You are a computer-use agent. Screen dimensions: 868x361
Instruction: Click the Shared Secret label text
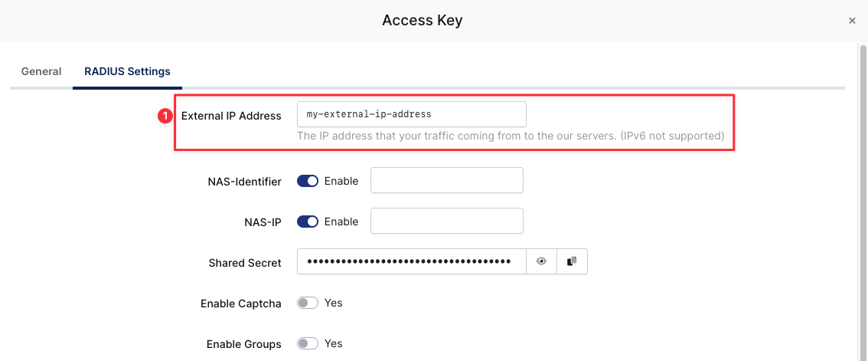pos(245,263)
